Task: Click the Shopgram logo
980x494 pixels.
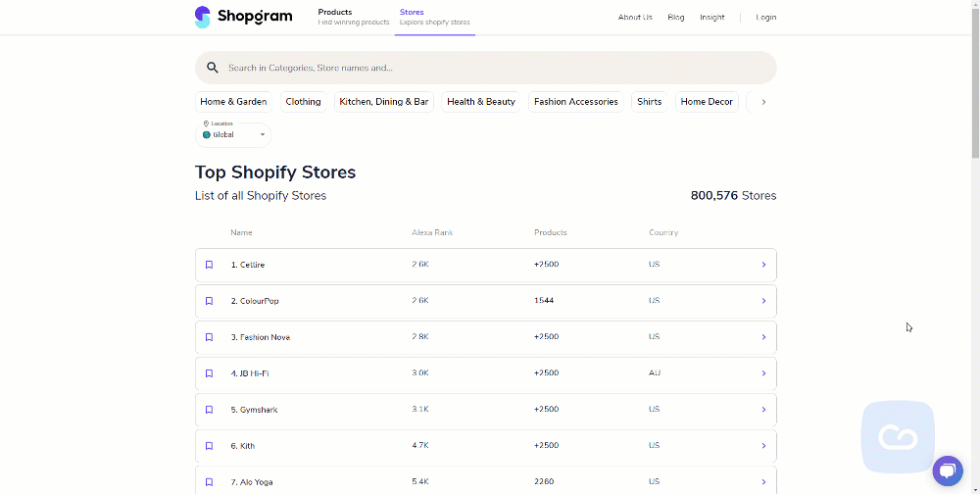Action: (243, 17)
